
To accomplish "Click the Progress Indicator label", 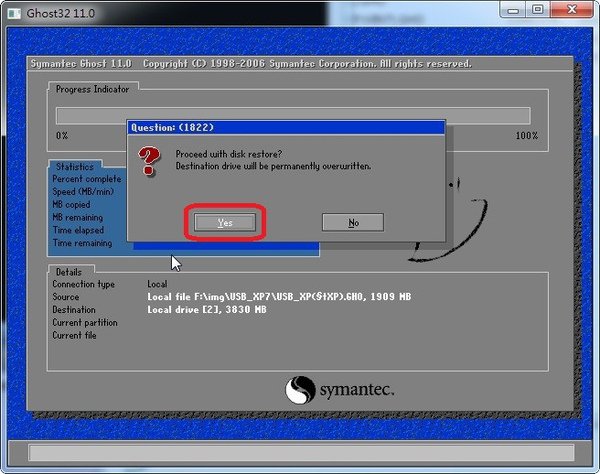I will coord(92,89).
